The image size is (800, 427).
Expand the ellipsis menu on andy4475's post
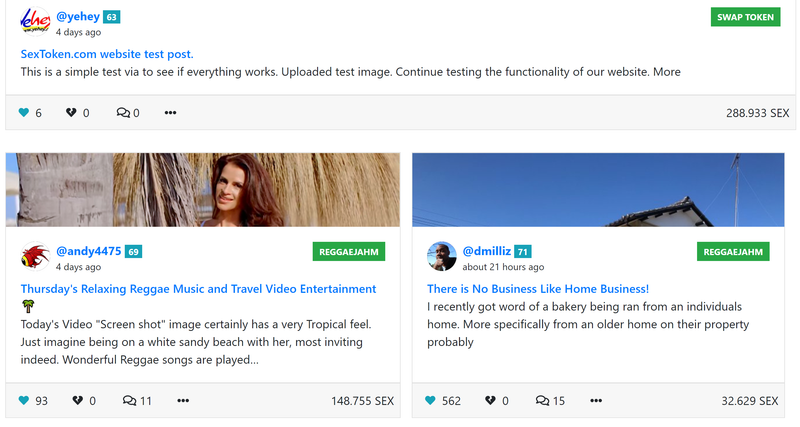click(183, 401)
